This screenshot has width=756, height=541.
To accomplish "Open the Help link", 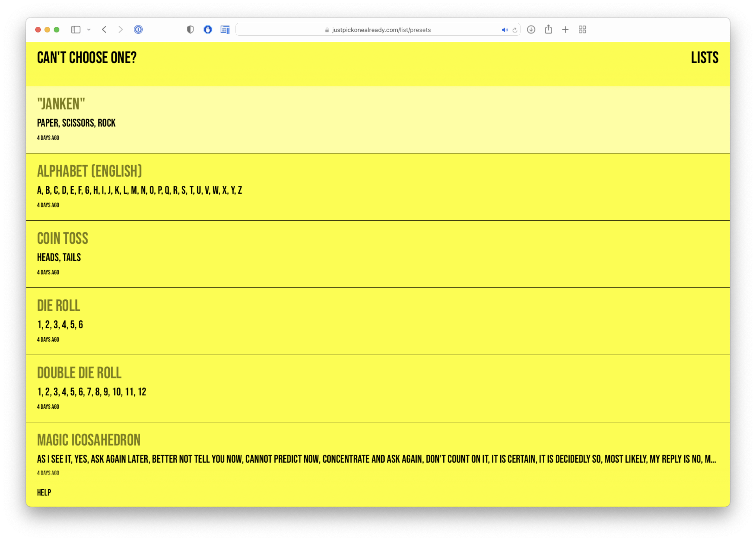I will pos(44,492).
